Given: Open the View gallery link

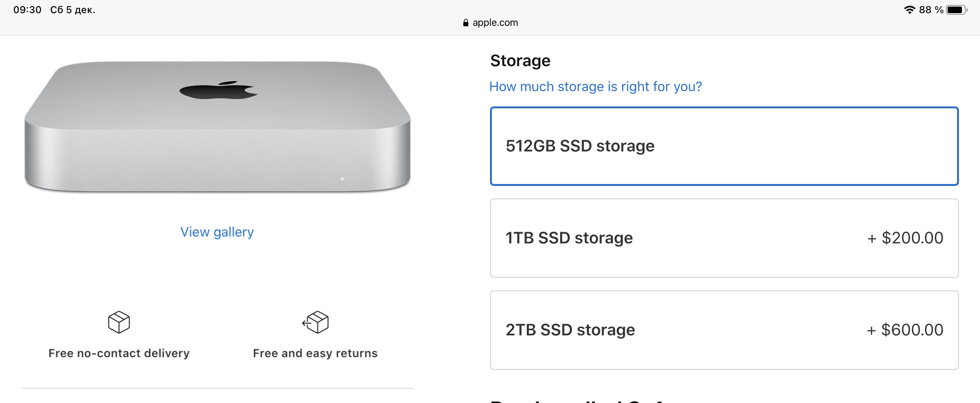Looking at the screenshot, I should click(217, 232).
